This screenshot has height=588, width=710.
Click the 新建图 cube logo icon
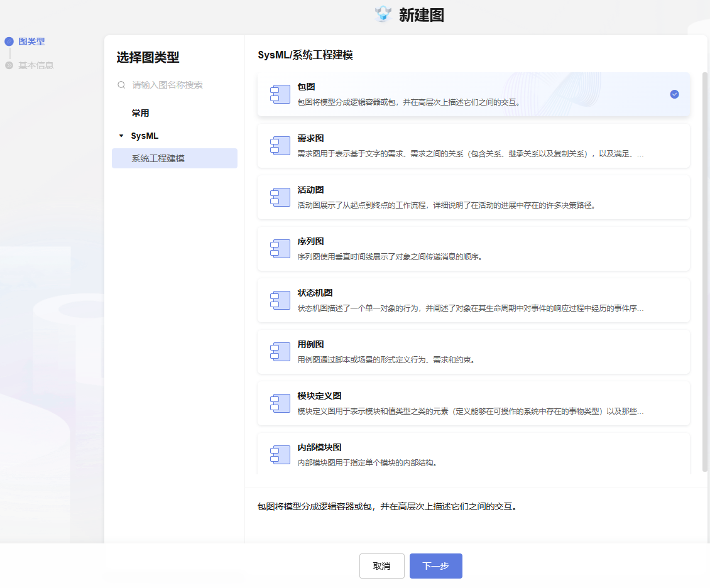383,14
